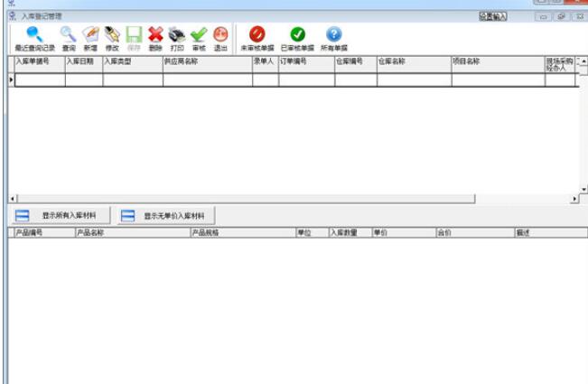Click the horizontal scrollbar right arrow
The height and width of the screenshot is (384, 588).
(x=574, y=199)
